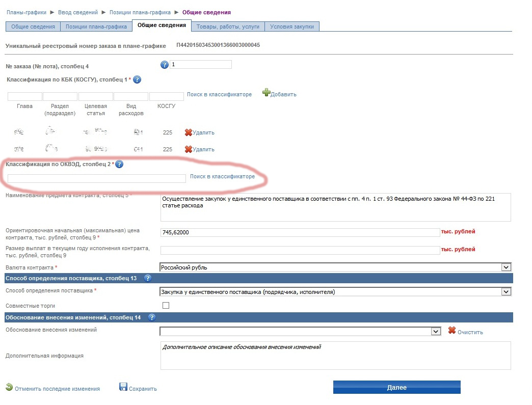
Task: Open Обоснование внесения изменений dropdown
Action: [436, 331]
